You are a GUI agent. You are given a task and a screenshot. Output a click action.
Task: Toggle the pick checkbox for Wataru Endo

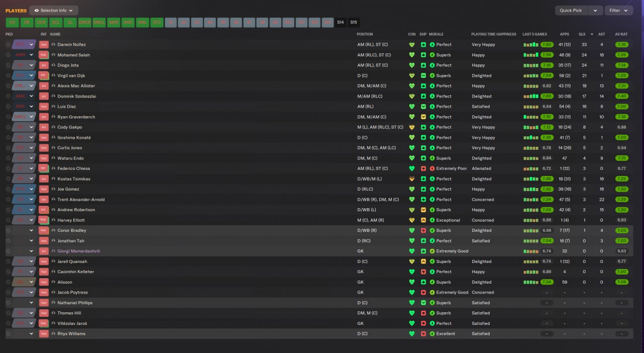point(8,158)
